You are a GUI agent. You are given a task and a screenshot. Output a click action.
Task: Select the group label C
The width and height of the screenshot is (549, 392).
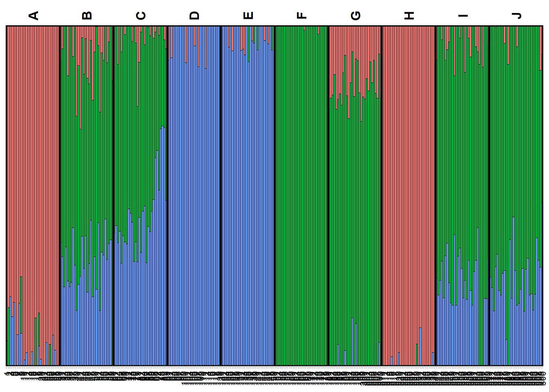pyautogui.click(x=141, y=16)
